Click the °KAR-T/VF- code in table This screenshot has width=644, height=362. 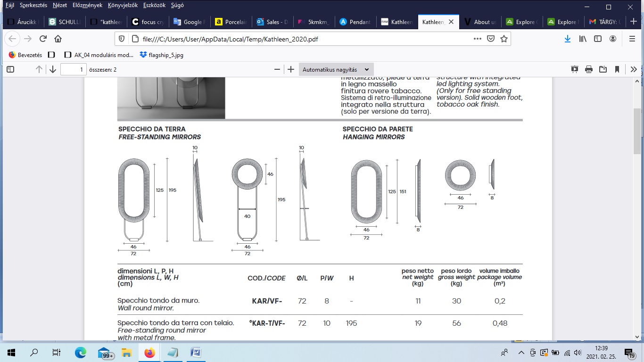click(267, 323)
